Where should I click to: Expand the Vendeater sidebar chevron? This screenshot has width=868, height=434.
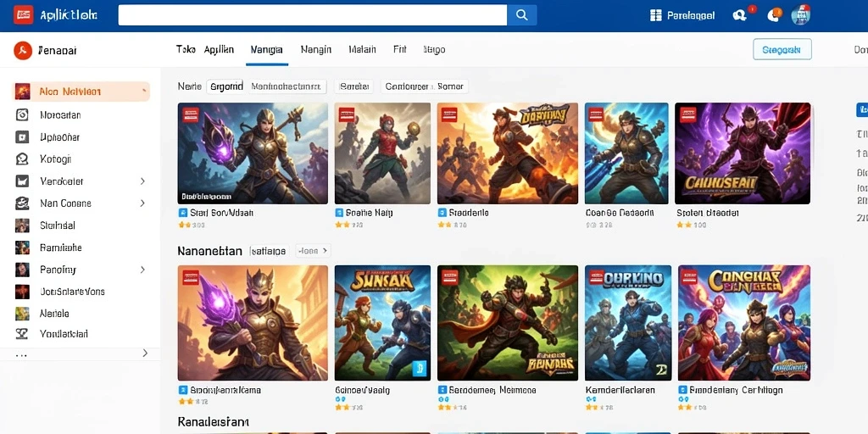click(142, 181)
